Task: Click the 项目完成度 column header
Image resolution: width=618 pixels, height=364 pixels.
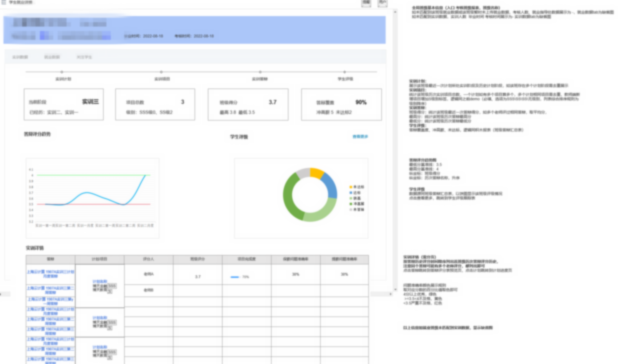Action: [247, 259]
